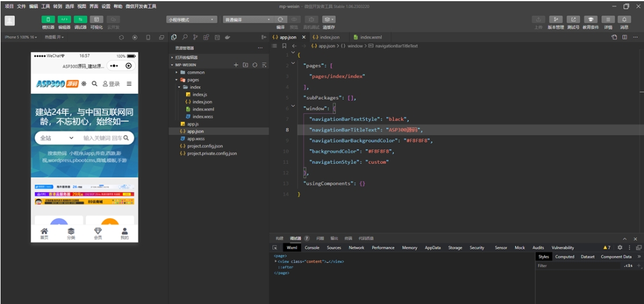This screenshot has width=644, height=304.
Task: Expand the view class content node
Action: click(x=276, y=261)
